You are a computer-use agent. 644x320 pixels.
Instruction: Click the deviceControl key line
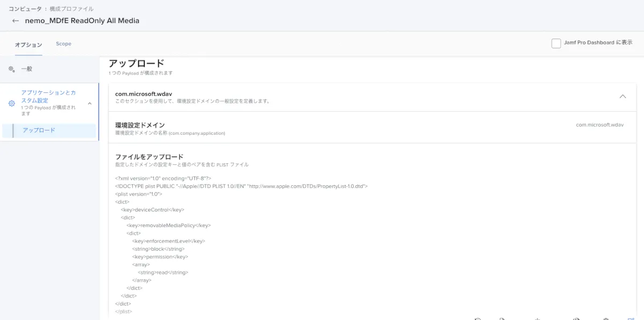tap(152, 210)
